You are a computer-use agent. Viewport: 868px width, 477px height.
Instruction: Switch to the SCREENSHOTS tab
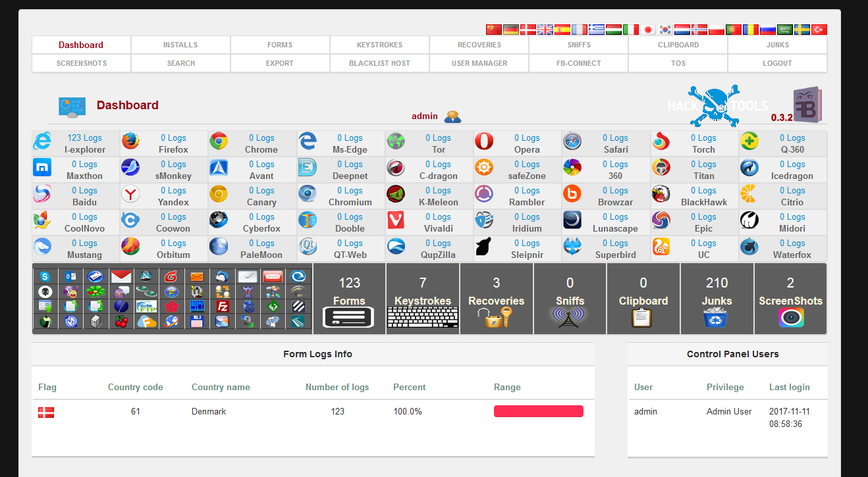(x=81, y=63)
